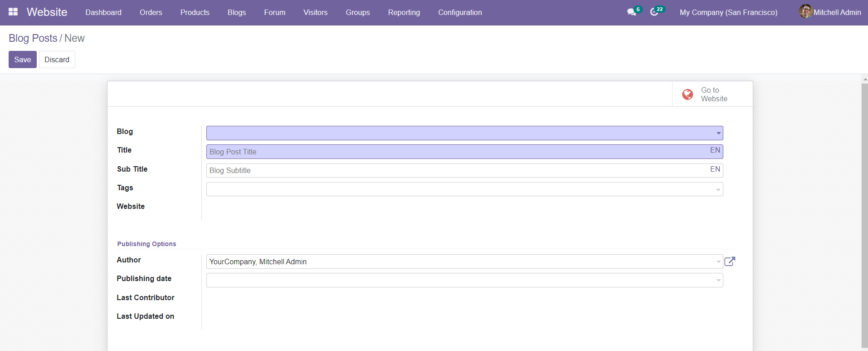Open the My Company (San Francisco) switcher

pyautogui.click(x=728, y=12)
